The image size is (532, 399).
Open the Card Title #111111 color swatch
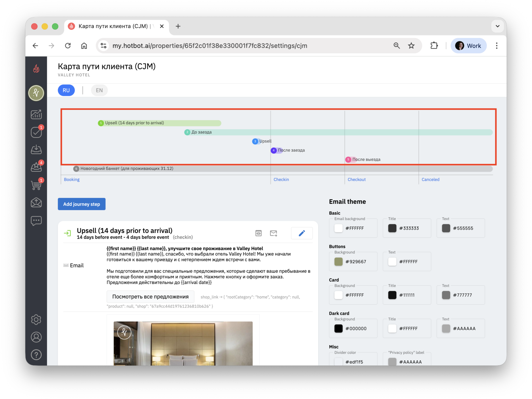(x=392, y=295)
